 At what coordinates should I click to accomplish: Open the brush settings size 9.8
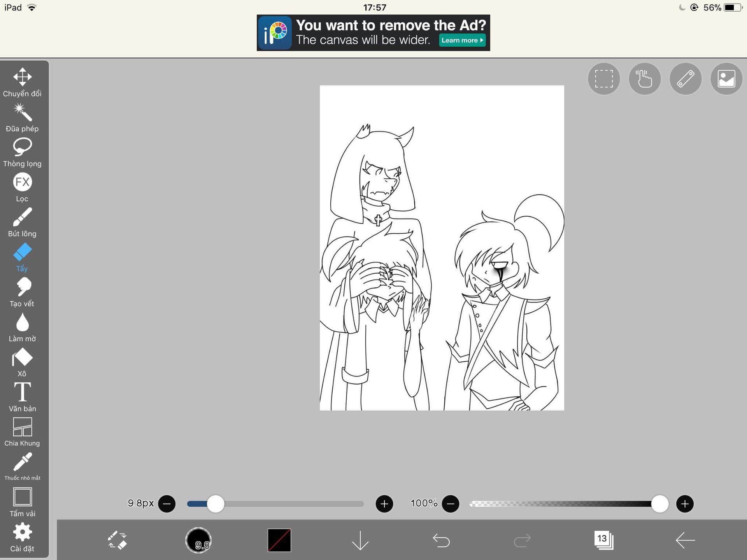[x=198, y=540]
